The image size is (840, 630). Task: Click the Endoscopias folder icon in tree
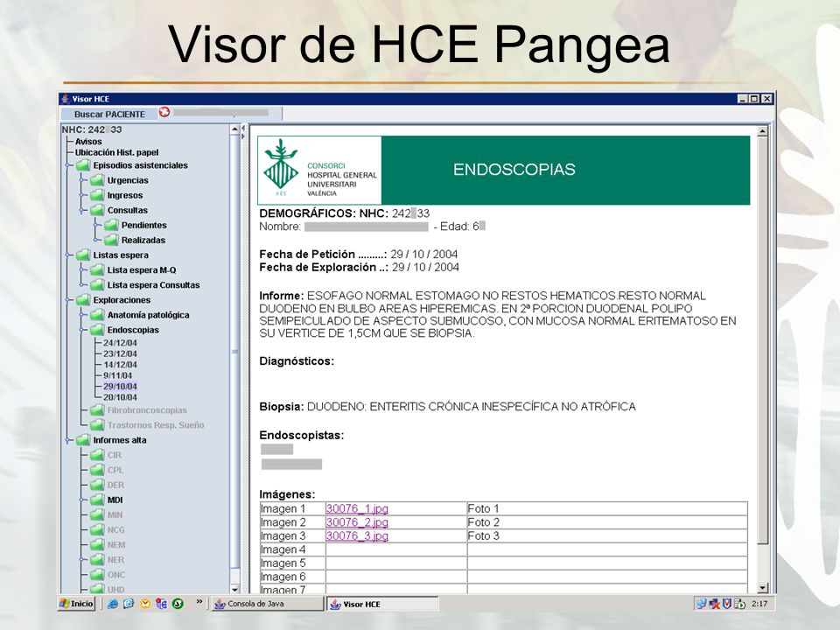point(97,330)
